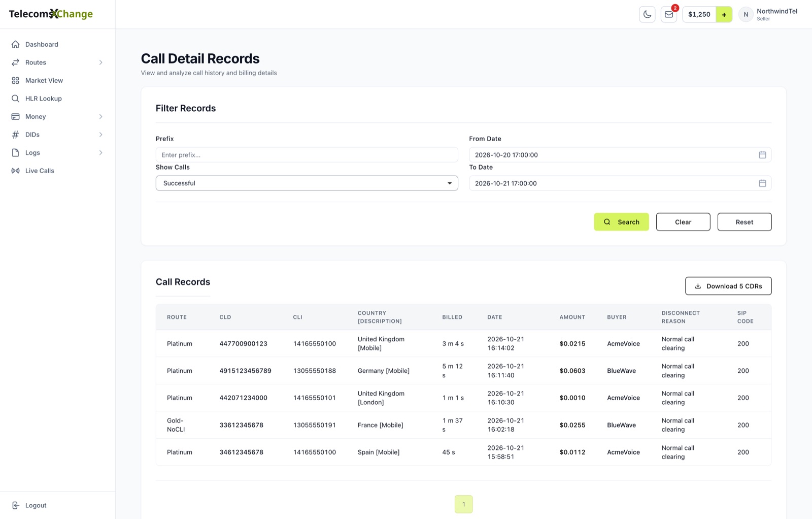Screen dimensions: 812x519
Task: Click the DATE column header
Action: pyautogui.click(x=495, y=317)
